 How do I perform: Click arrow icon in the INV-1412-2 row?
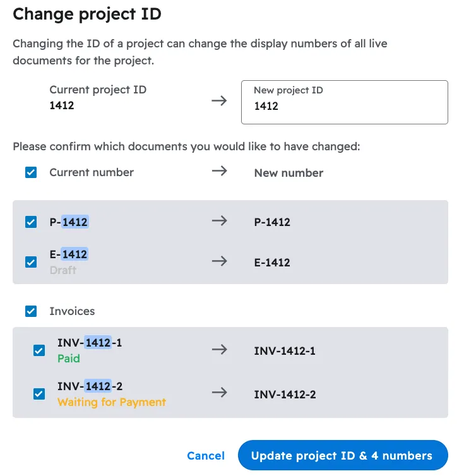219,393
